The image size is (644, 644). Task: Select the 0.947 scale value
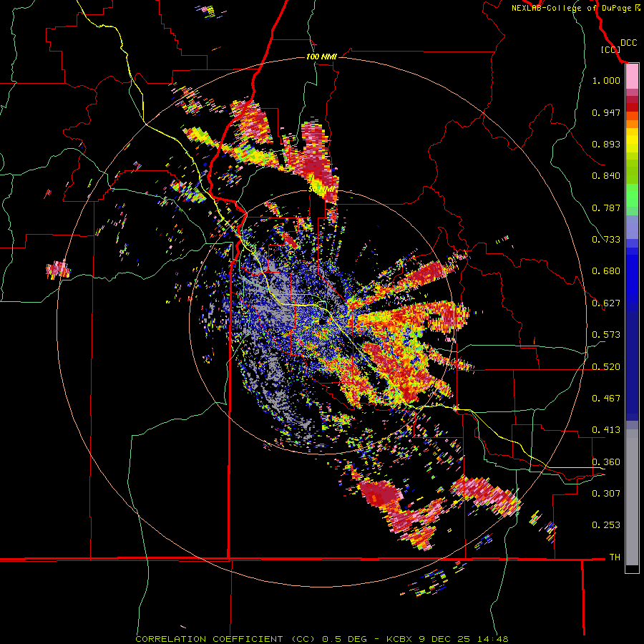point(606,112)
